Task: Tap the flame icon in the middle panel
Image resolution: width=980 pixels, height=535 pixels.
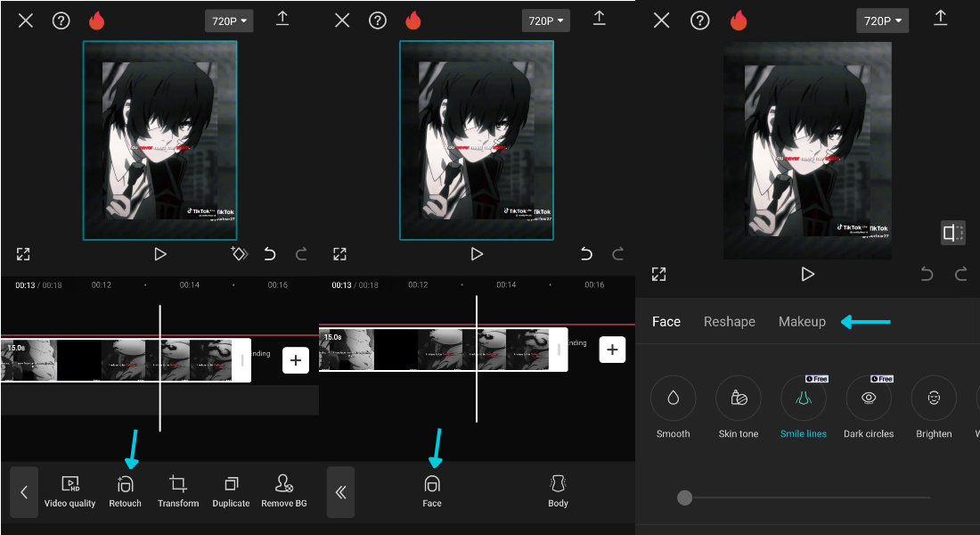Action: (413, 21)
